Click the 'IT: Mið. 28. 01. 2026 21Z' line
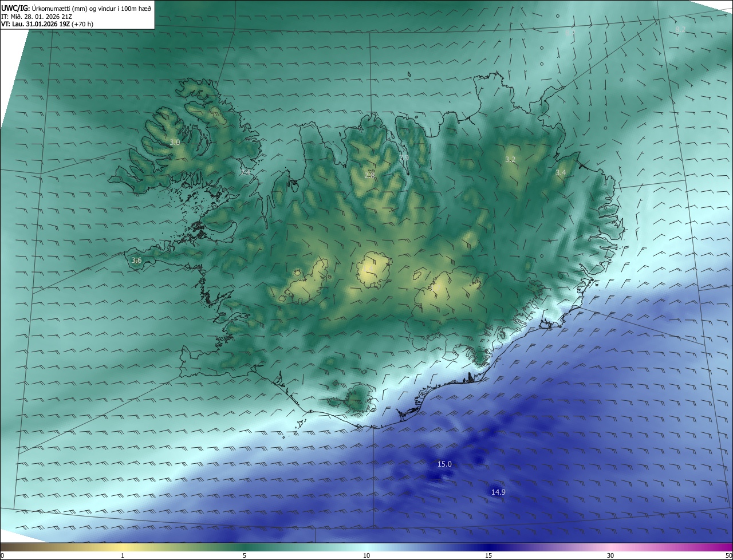The height and width of the screenshot is (560, 733). (38, 17)
